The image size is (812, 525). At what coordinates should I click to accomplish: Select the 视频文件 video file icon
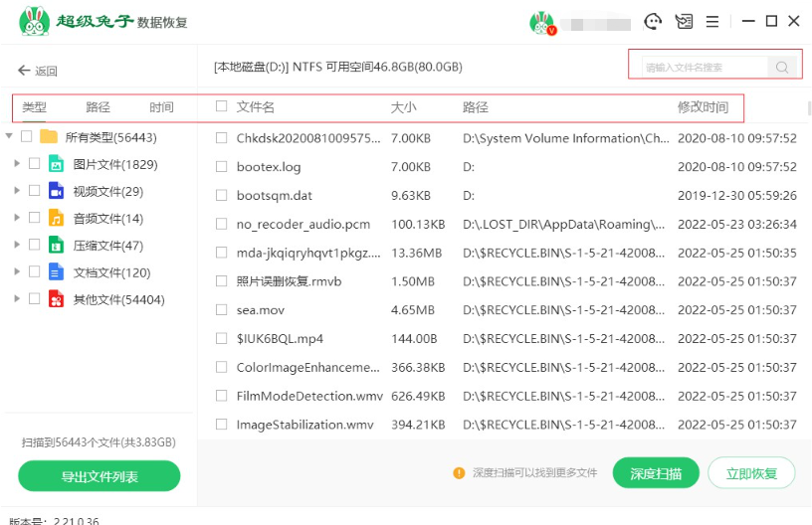click(x=58, y=191)
